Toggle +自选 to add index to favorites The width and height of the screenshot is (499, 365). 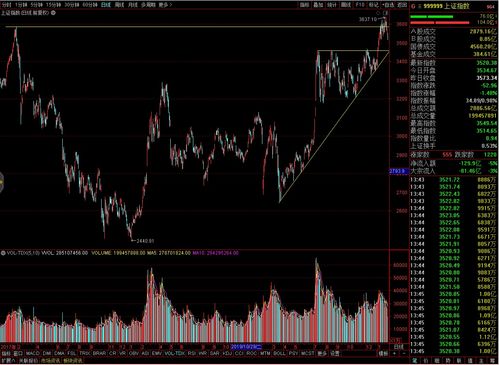(388, 5)
